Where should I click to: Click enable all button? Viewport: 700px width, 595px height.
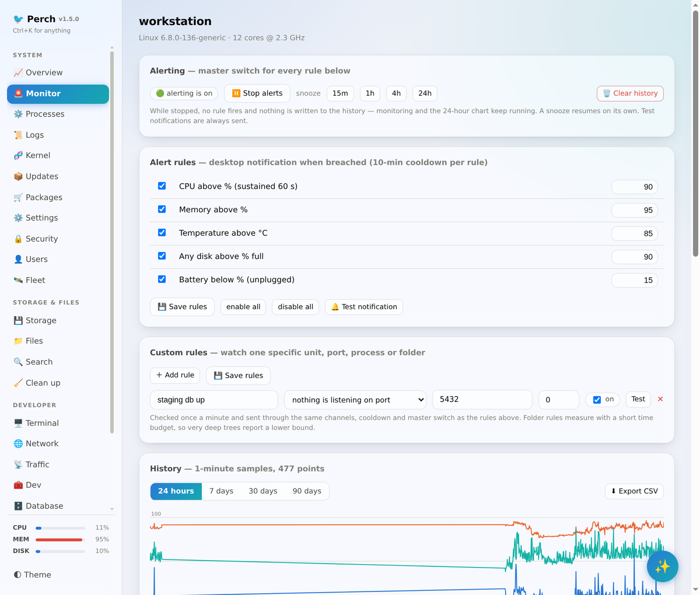243,307
